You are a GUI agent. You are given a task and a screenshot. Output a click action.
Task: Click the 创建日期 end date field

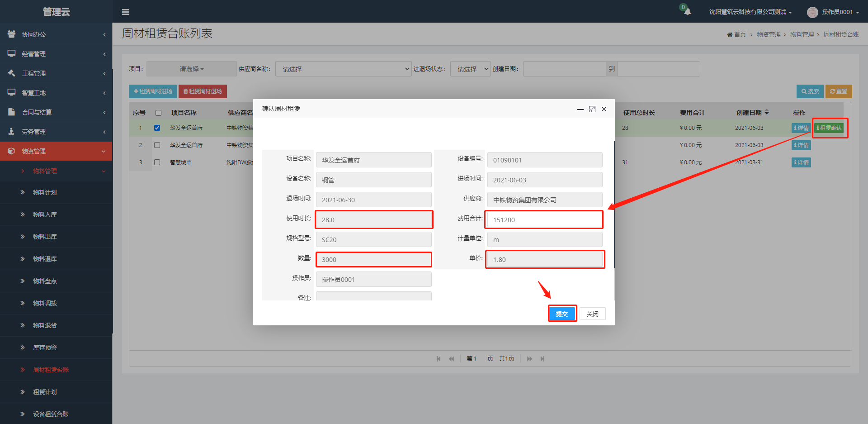[658, 69]
